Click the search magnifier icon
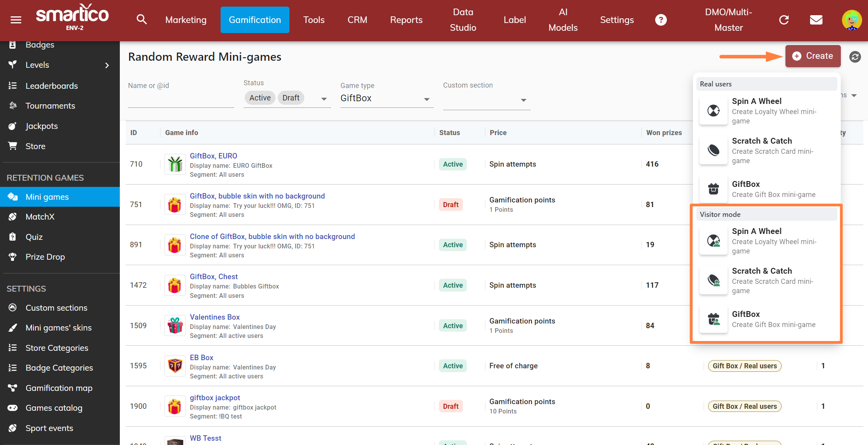868x445 pixels. click(142, 20)
